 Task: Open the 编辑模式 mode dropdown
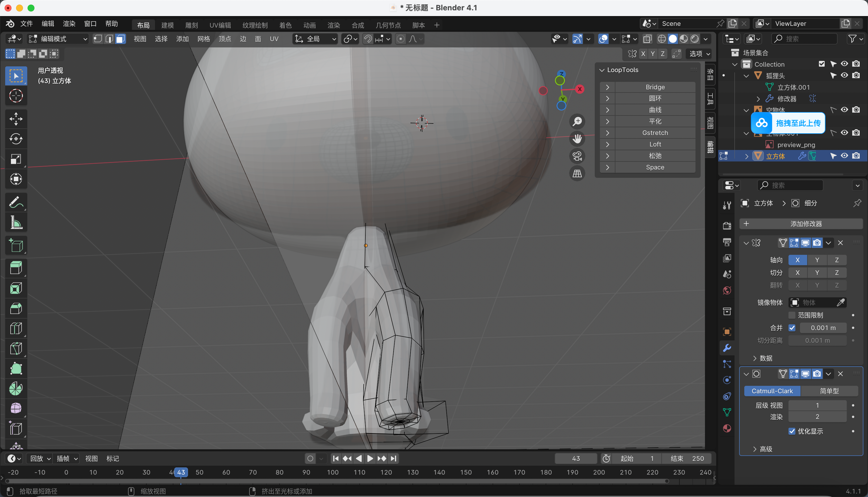[x=58, y=39]
